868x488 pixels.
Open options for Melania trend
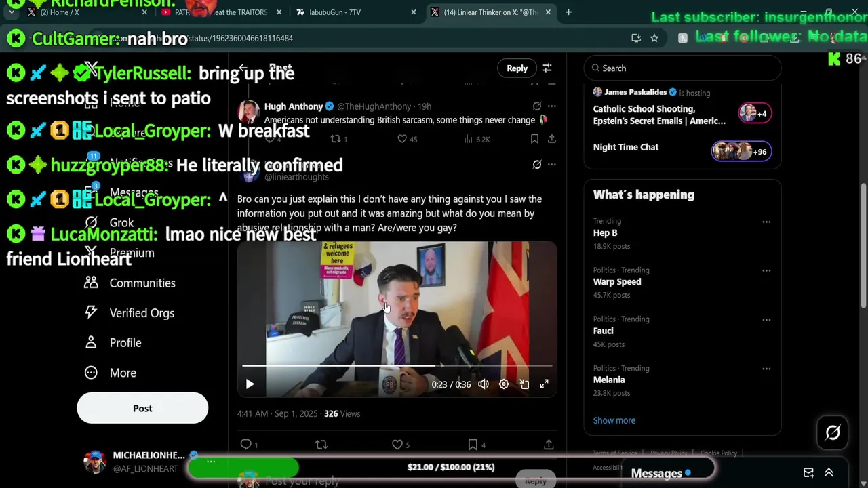pos(766,369)
